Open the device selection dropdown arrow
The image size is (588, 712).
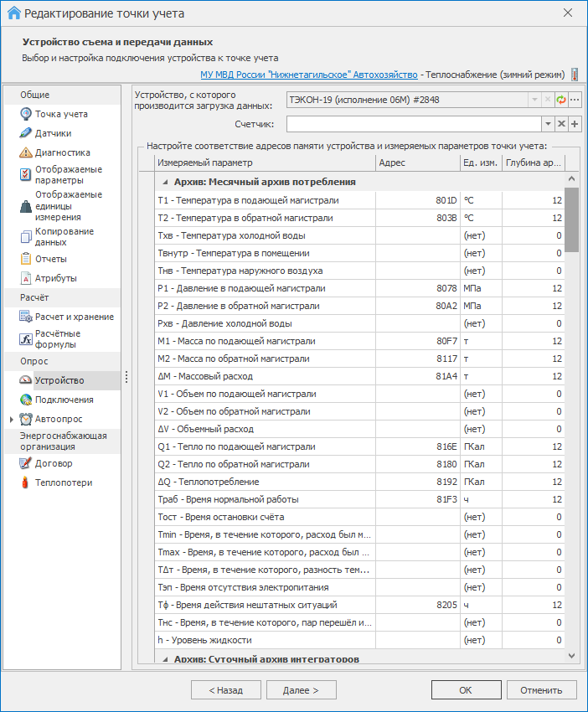point(534,100)
